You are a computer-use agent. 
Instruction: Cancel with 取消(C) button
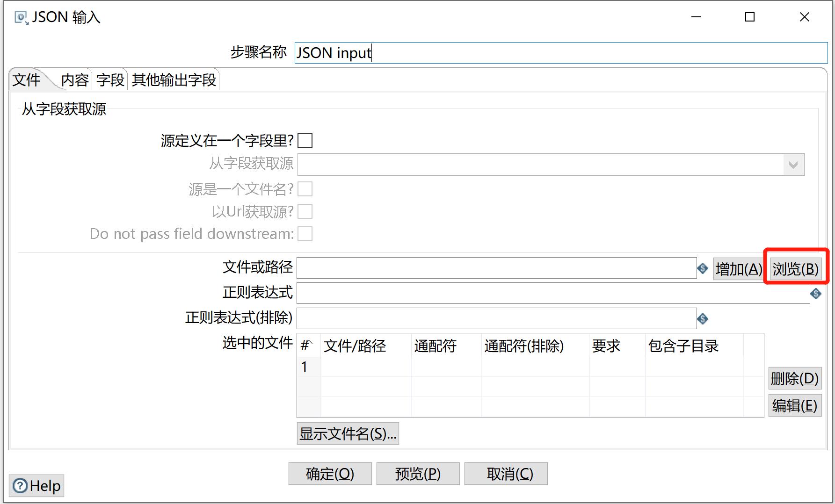506,474
